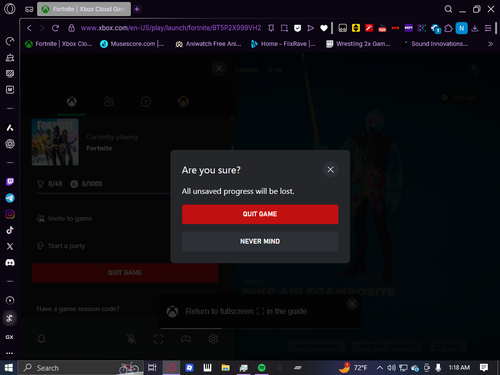500x375 pixels.
Task: Open Aria AI from the sidebar
Action: 10,128
